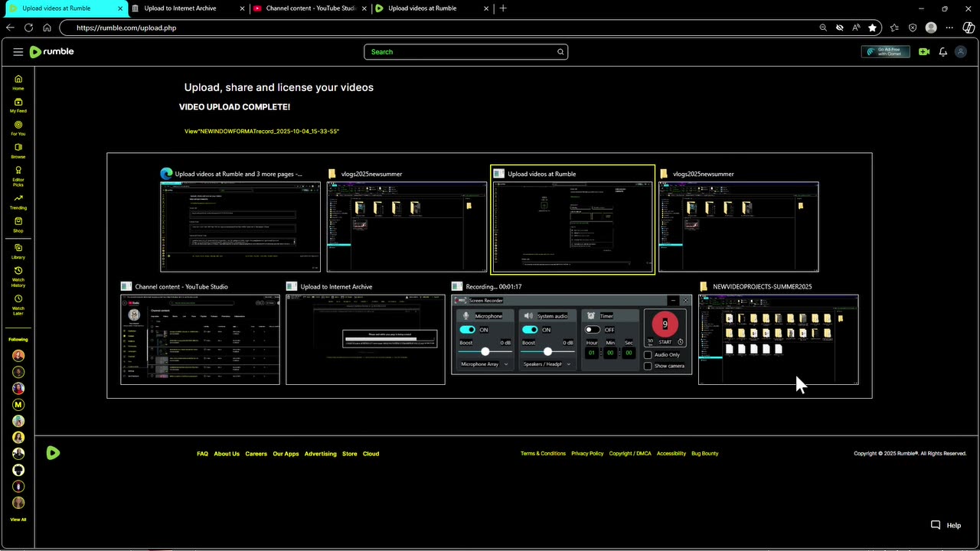Click the green Rumble icon in footer

coord(53,453)
